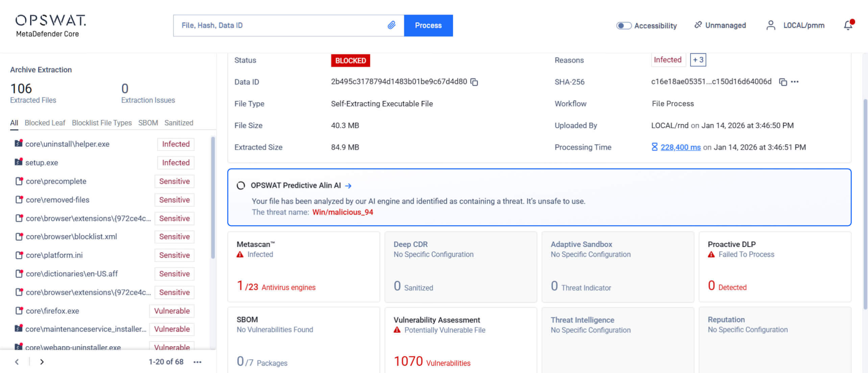The height and width of the screenshot is (373, 868).
Task: Open the 228,400 ms processing time link
Action: click(680, 147)
